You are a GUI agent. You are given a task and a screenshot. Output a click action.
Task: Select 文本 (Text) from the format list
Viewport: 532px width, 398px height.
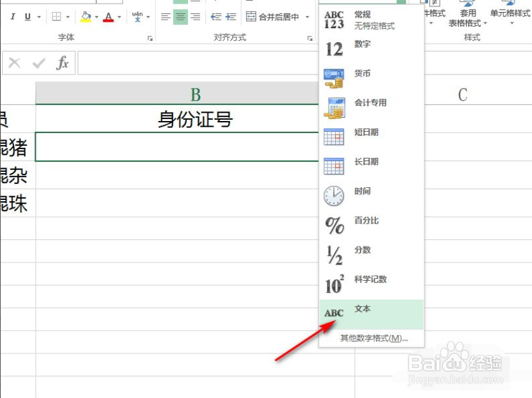coord(361,311)
